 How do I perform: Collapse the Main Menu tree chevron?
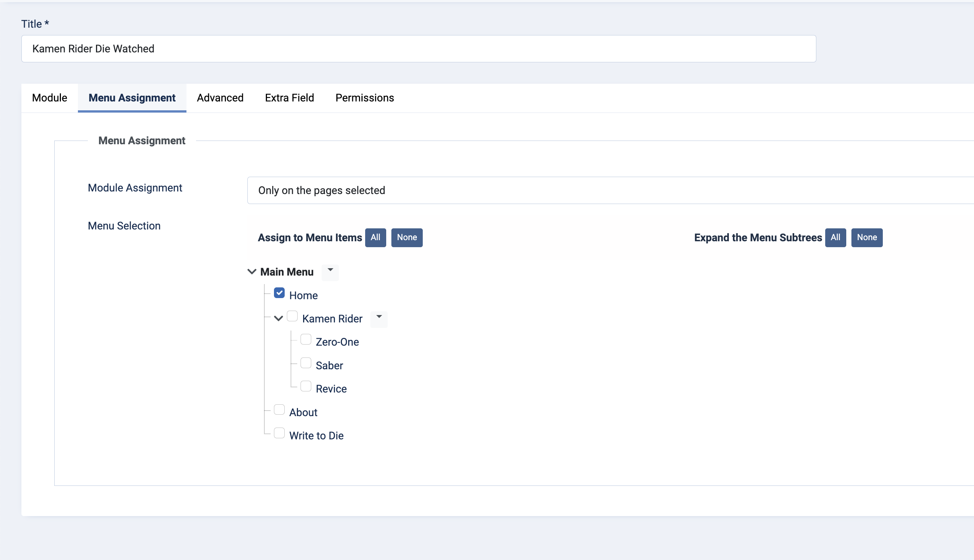(252, 272)
